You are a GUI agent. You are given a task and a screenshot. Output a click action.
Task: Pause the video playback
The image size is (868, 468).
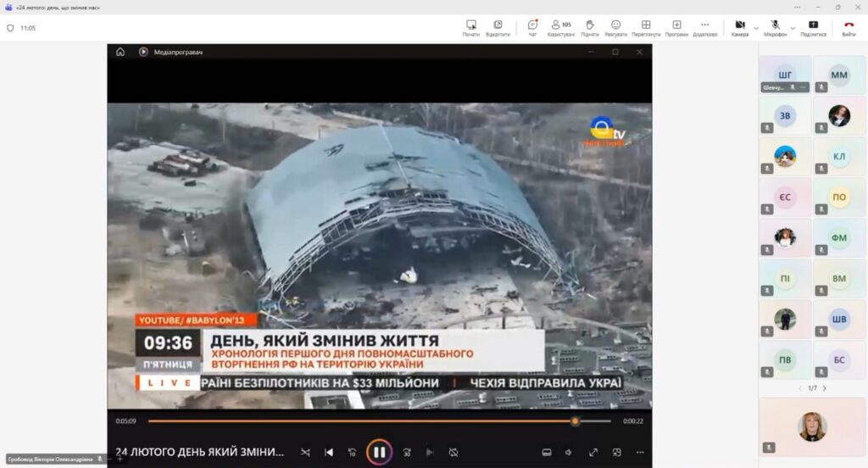pyautogui.click(x=379, y=452)
